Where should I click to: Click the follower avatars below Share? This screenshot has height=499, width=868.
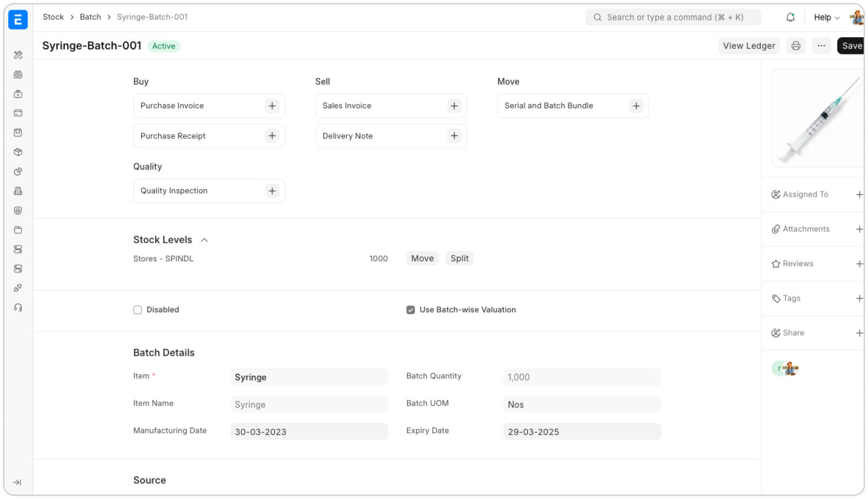click(x=785, y=369)
